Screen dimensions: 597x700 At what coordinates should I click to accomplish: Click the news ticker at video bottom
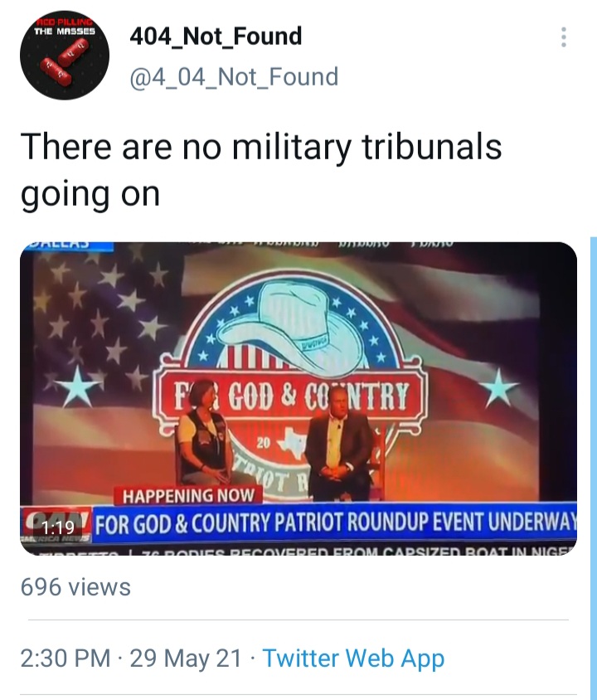(x=298, y=550)
